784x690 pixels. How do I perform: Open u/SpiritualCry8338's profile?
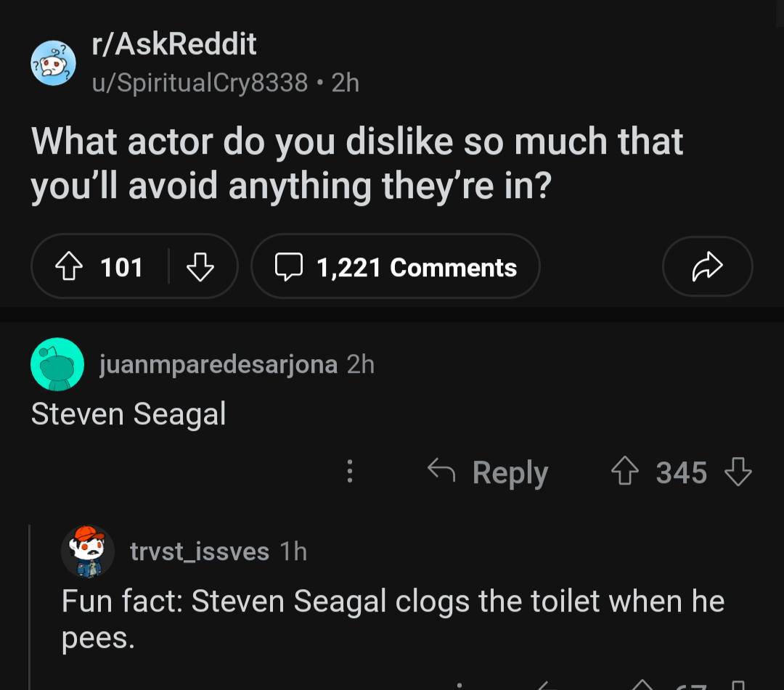click(198, 82)
